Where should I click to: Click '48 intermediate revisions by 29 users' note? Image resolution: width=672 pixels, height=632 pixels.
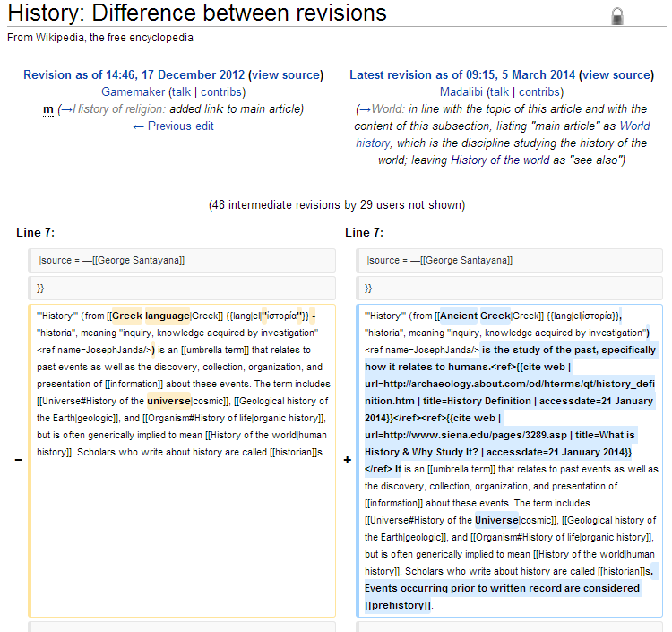337,205
